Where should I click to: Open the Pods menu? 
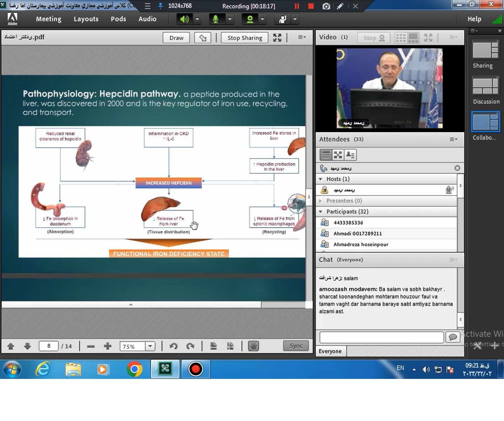pyautogui.click(x=118, y=19)
